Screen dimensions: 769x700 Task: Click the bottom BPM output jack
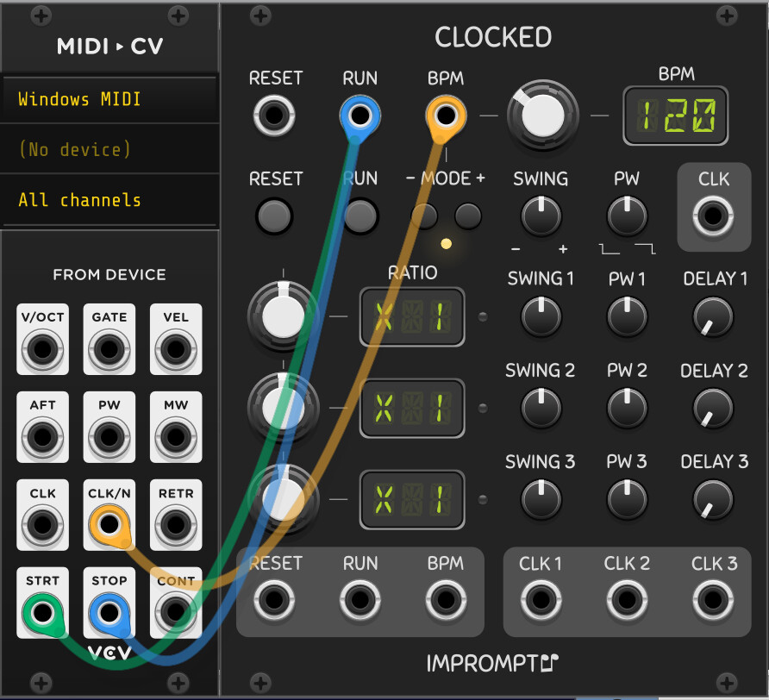coord(446,599)
